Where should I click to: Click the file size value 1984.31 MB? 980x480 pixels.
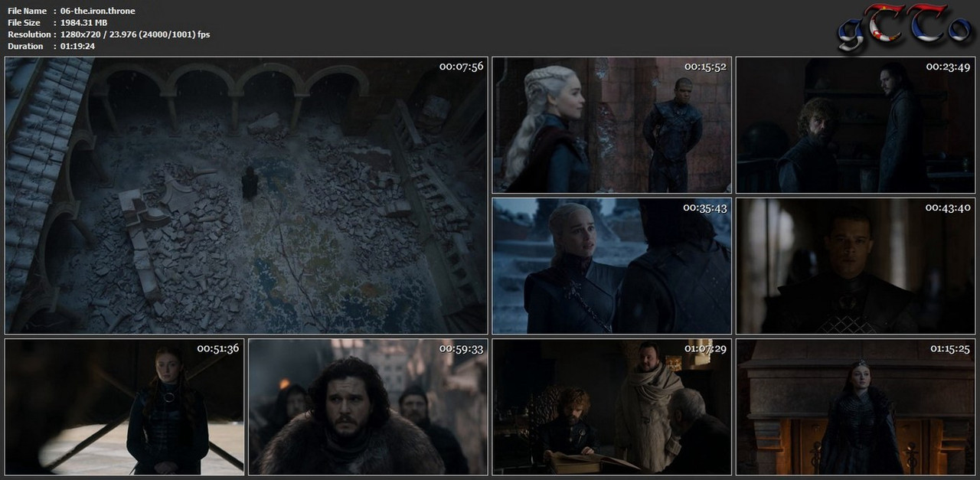pos(83,23)
